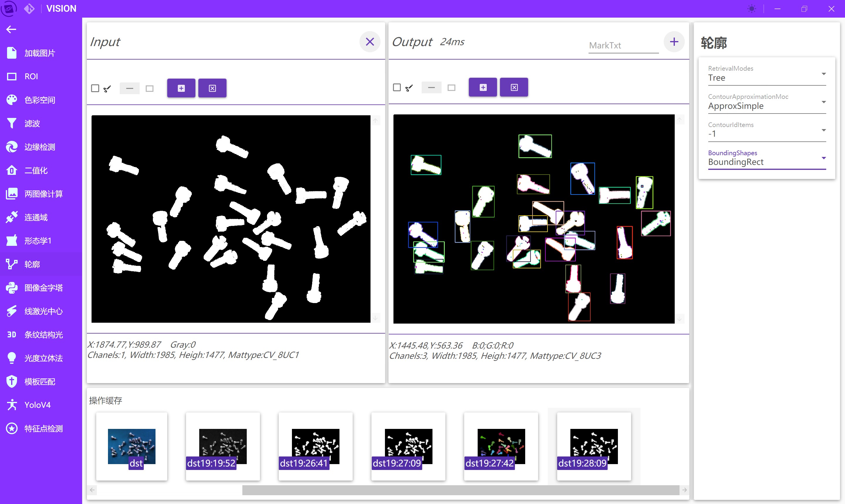Viewport: 845px width, 504px height.
Task: Select the dst19:27:42 cached thumbnail
Action: click(x=501, y=446)
